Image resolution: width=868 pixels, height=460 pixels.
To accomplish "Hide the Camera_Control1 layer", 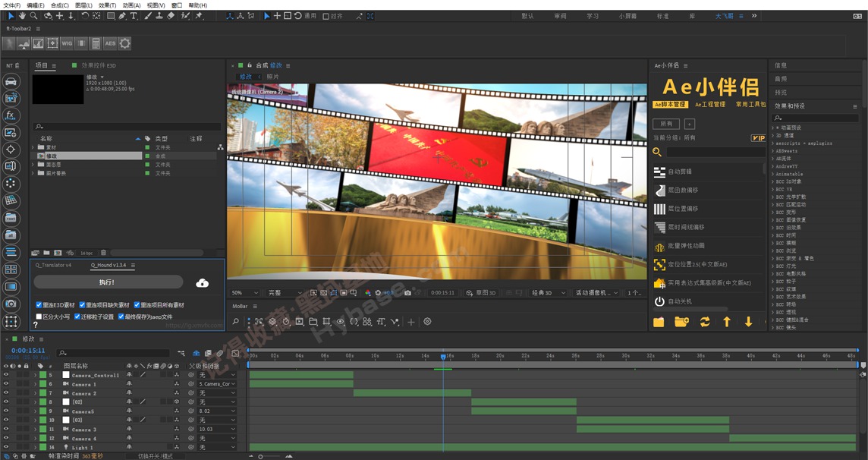I will [x=6, y=375].
